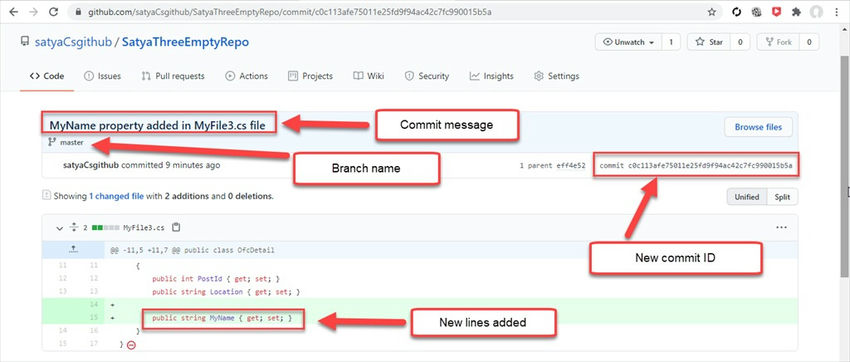This screenshot has width=850, height=362.
Task: Click the no-newline warning icon at file end
Action: 131,345
